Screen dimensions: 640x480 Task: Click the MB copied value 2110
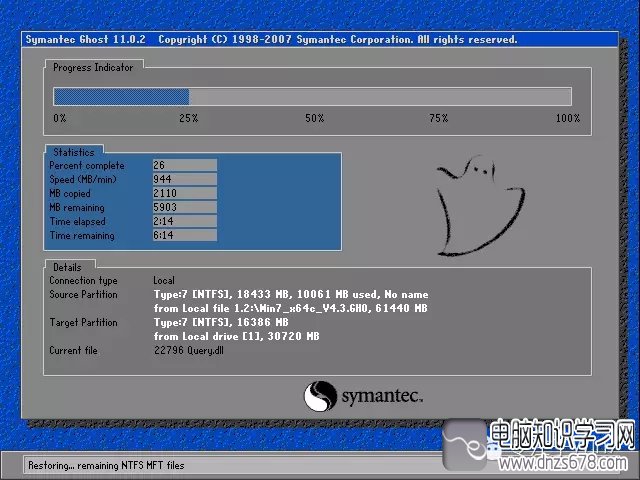tap(184, 193)
